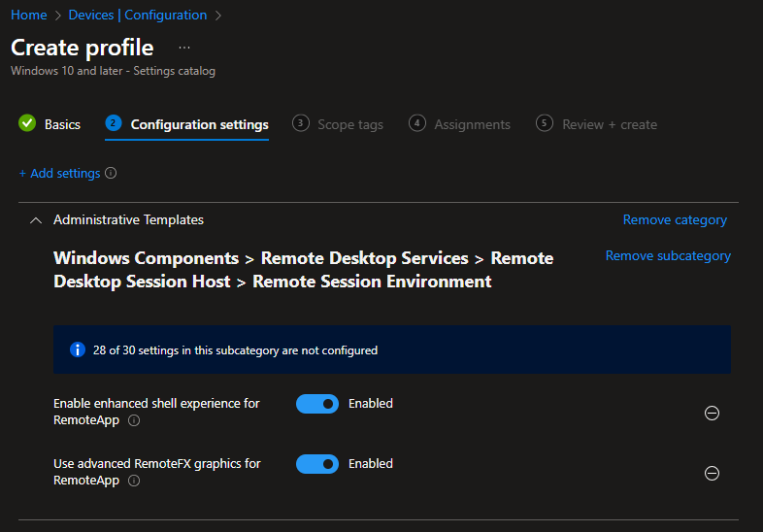Image resolution: width=763 pixels, height=532 pixels.
Task: Go to the Scope tags tab
Action: pyautogui.click(x=349, y=124)
